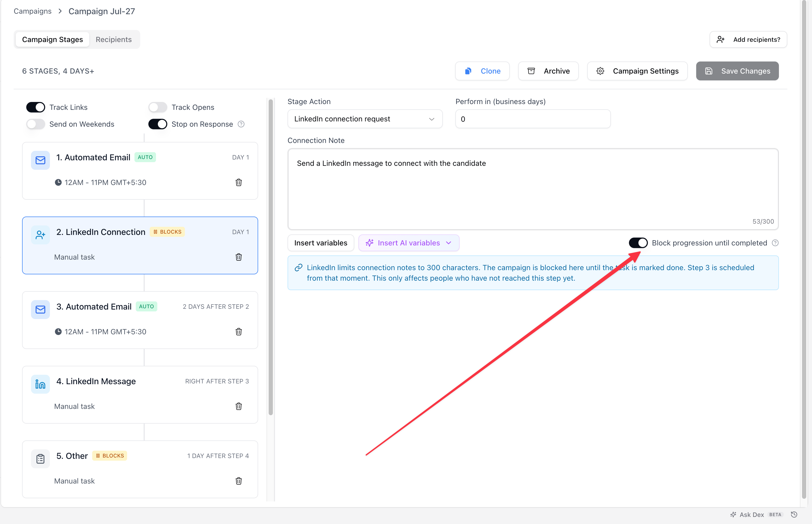
Task: Select the Campaign Stages tab
Action: [x=52, y=39]
